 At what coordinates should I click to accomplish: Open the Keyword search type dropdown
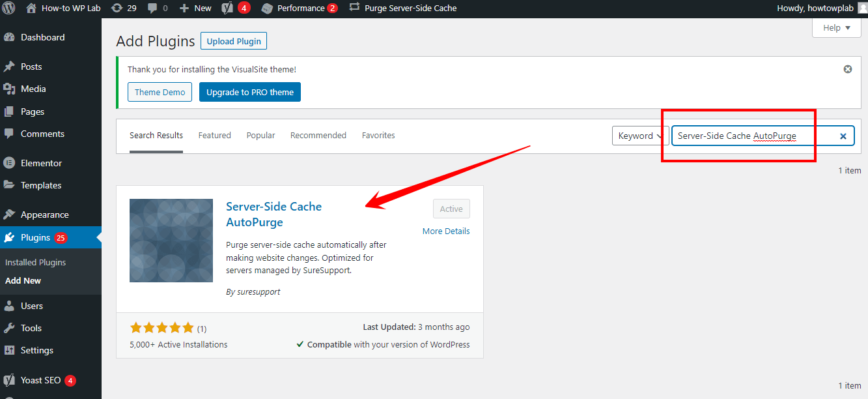(640, 136)
